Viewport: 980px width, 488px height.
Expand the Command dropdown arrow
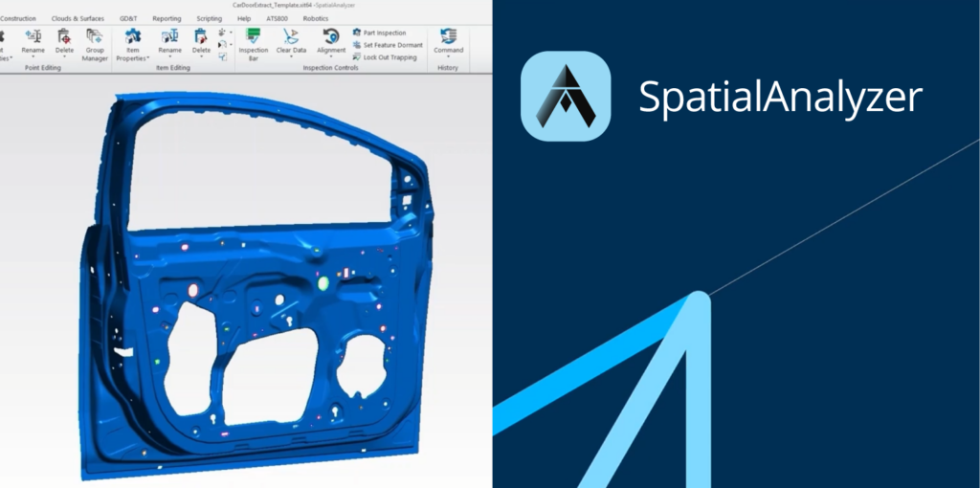tap(448, 57)
